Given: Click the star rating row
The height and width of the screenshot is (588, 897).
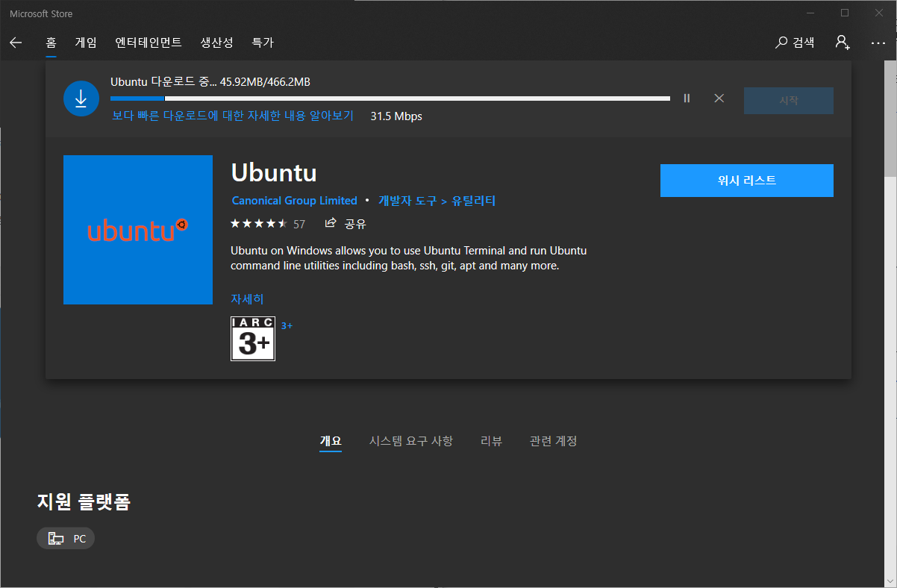Looking at the screenshot, I should (x=258, y=223).
